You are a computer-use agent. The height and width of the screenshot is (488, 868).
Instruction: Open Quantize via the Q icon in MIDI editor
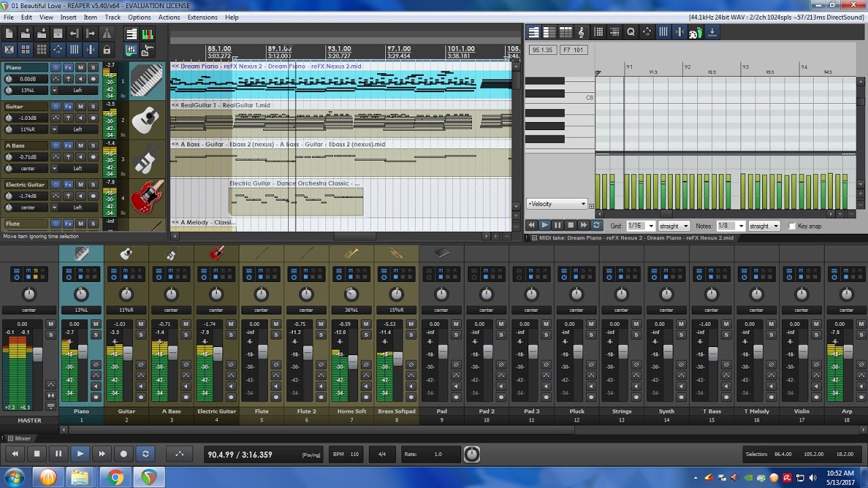(631, 32)
